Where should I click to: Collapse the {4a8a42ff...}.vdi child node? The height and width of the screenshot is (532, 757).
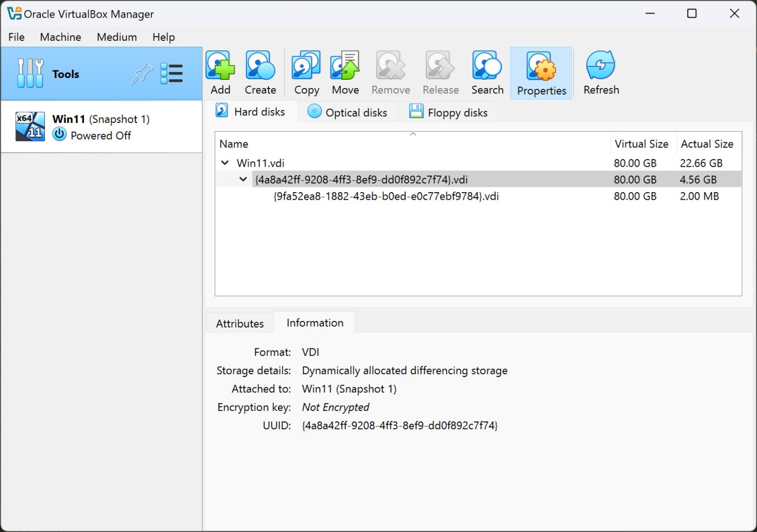tap(243, 179)
